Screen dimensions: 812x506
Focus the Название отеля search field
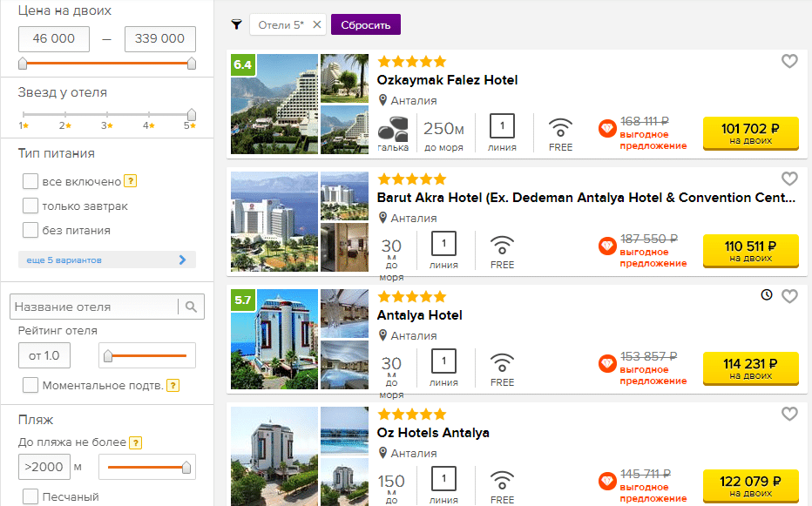click(96, 307)
